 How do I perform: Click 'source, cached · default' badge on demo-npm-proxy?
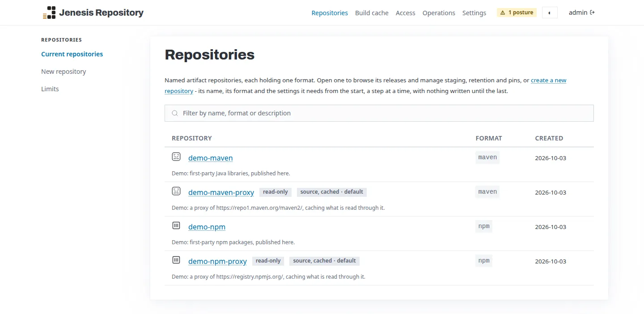(325, 261)
